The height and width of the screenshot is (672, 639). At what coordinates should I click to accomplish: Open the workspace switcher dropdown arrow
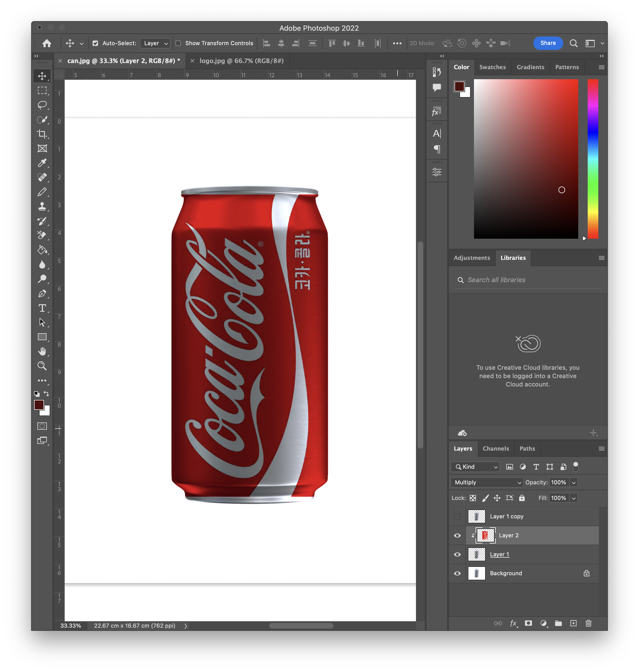[x=602, y=43]
